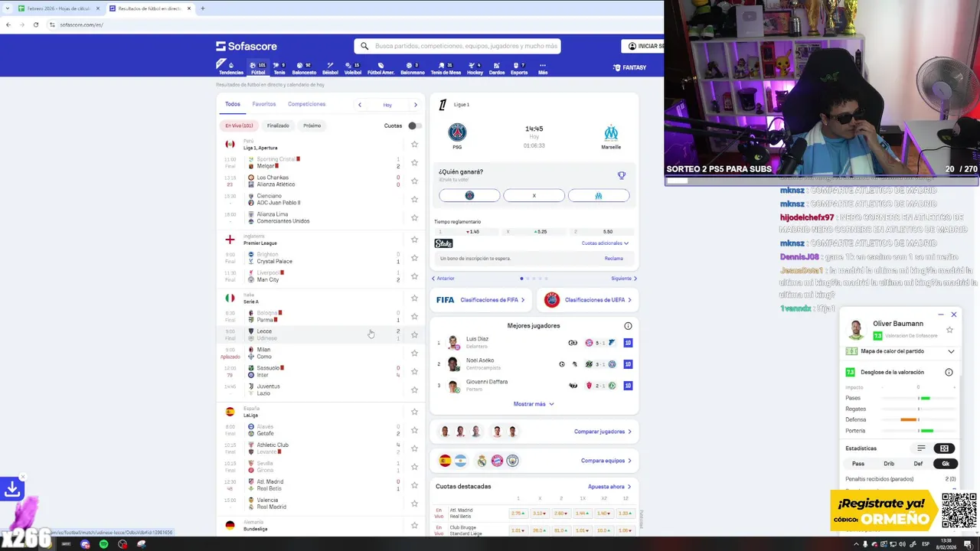Click the Sofascore logo
Viewport: 980px width, 551px height.
pyautogui.click(x=247, y=46)
